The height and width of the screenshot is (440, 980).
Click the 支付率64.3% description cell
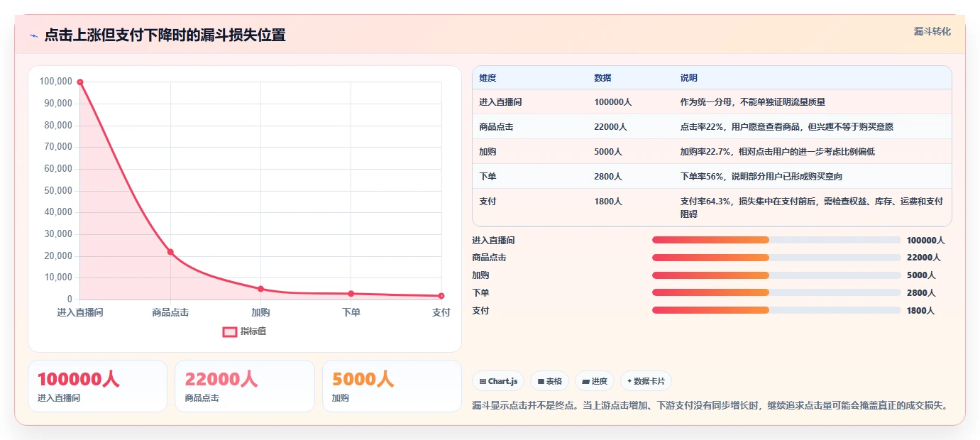point(812,207)
